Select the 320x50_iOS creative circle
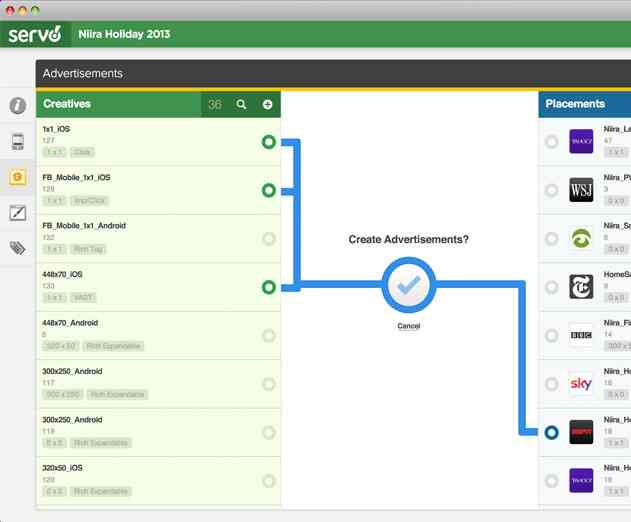Viewport: 631px width, 522px height. 269,481
